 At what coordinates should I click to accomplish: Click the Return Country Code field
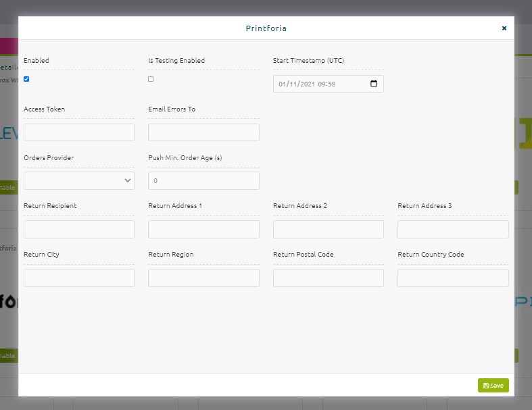pyautogui.click(x=453, y=278)
